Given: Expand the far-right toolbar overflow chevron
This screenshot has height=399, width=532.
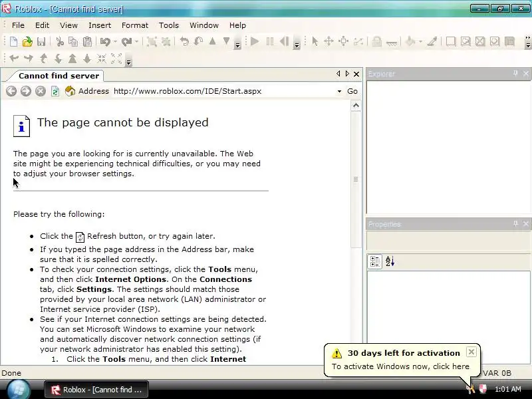Looking at the screenshot, I should (527, 42).
